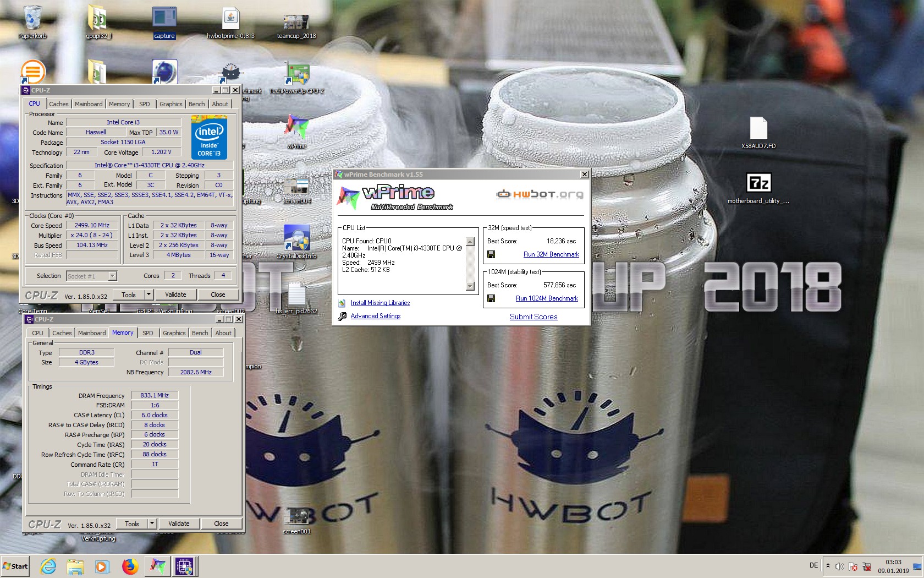
Task: Click the HWBOT.org logo in wPrime
Action: point(540,194)
